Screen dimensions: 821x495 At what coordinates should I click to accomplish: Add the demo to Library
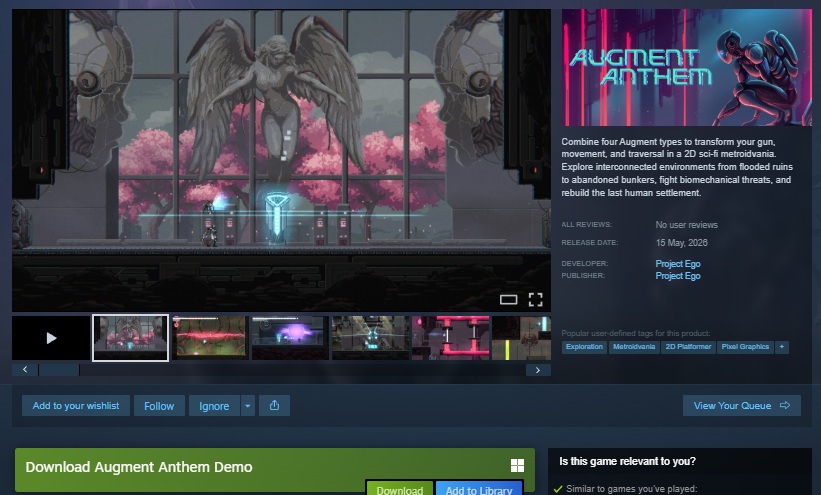pos(479,489)
